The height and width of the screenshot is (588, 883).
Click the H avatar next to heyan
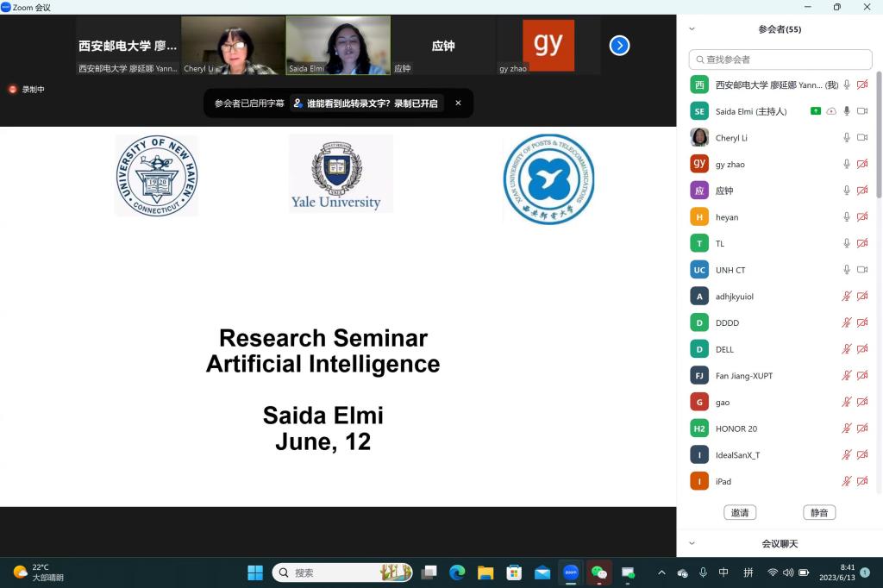click(699, 217)
